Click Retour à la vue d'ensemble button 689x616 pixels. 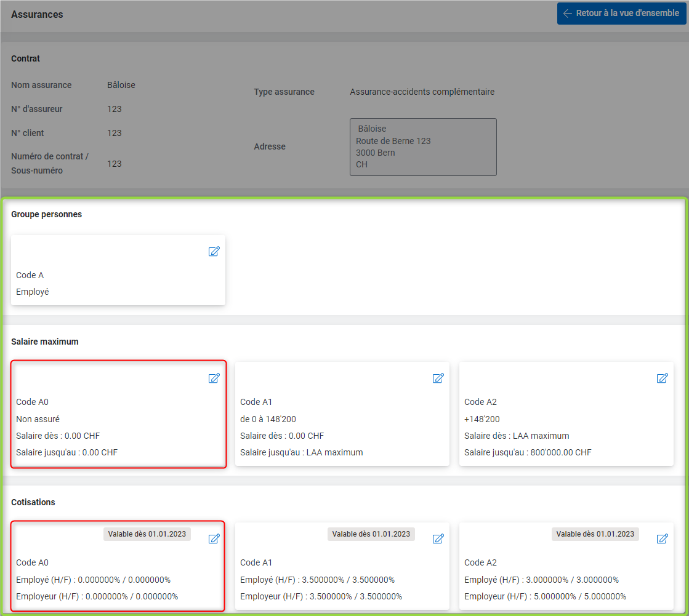pos(621,13)
